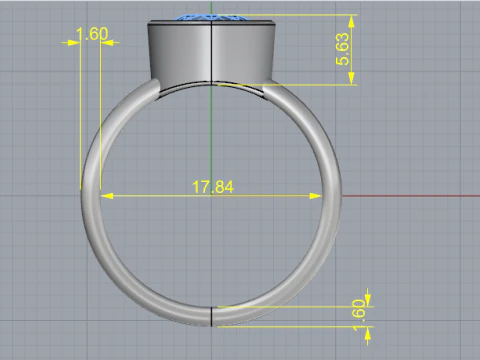The height and width of the screenshot is (360, 480).
Task: Select the 1.60 dimension text near the bezel
Action: click(92, 34)
